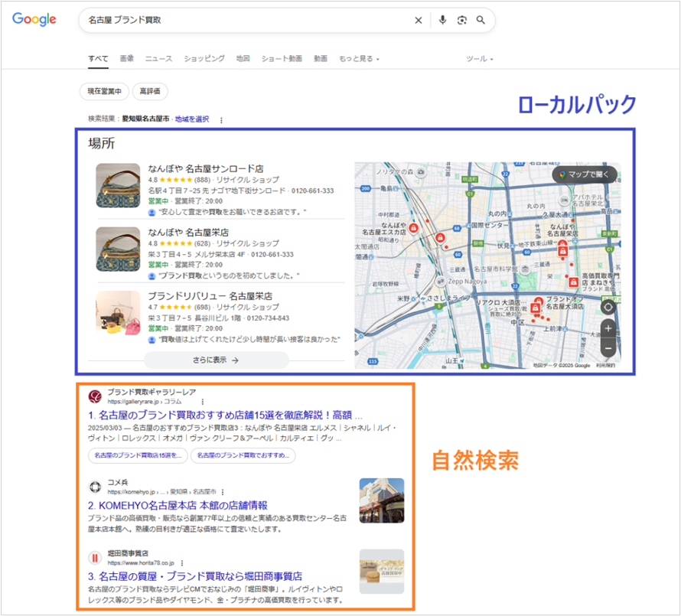Click the Google logo

[34, 20]
